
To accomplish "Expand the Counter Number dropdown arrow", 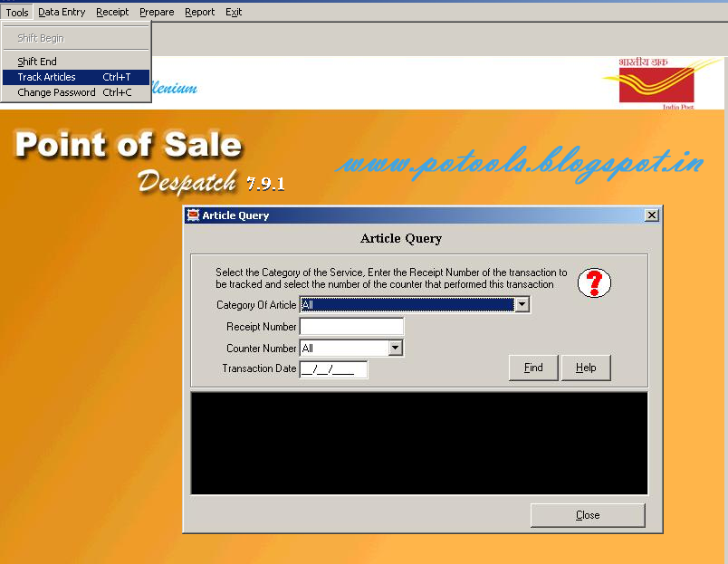I will (x=396, y=348).
